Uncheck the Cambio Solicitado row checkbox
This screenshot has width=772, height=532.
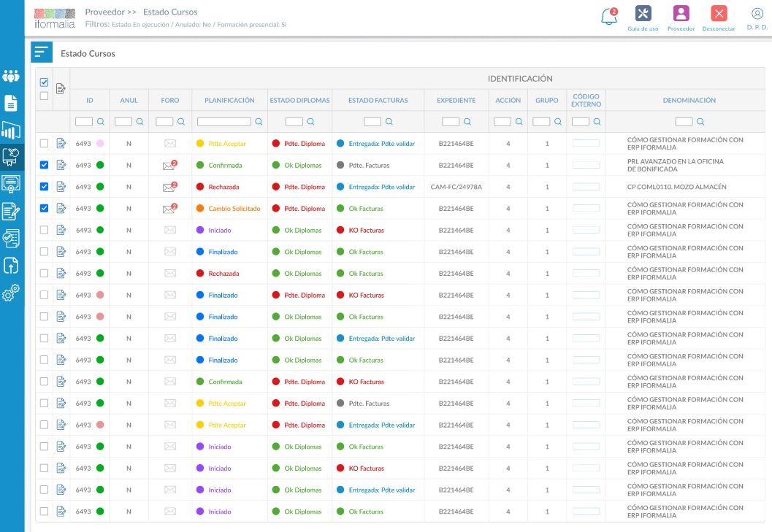[44, 208]
